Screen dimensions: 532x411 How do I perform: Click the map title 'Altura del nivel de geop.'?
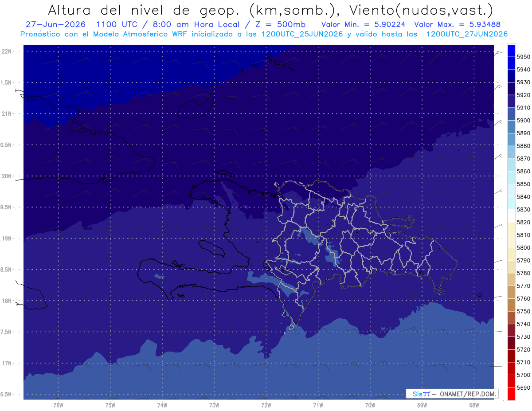click(144, 10)
